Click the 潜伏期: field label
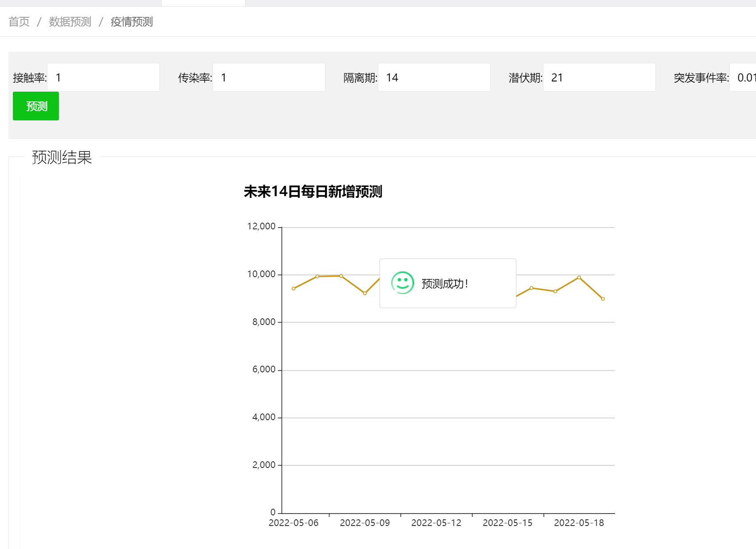The width and height of the screenshot is (756, 549). coord(526,78)
